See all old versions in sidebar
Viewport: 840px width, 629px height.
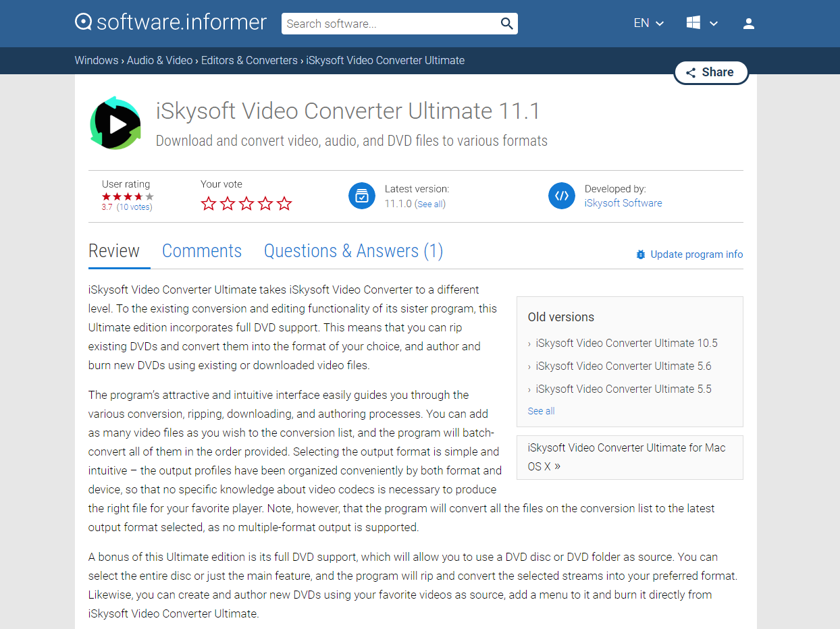click(x=541, y=411)
